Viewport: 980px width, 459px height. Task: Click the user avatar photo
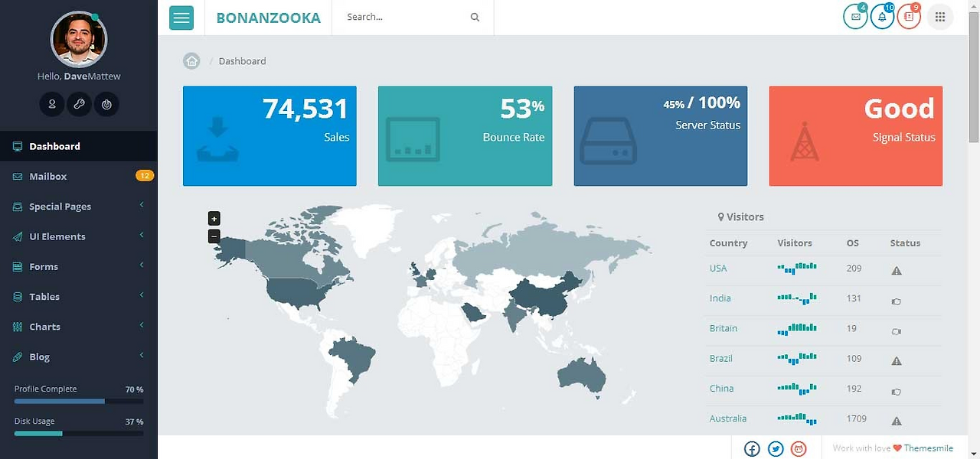pyautogui.click(x=79, y=39)
